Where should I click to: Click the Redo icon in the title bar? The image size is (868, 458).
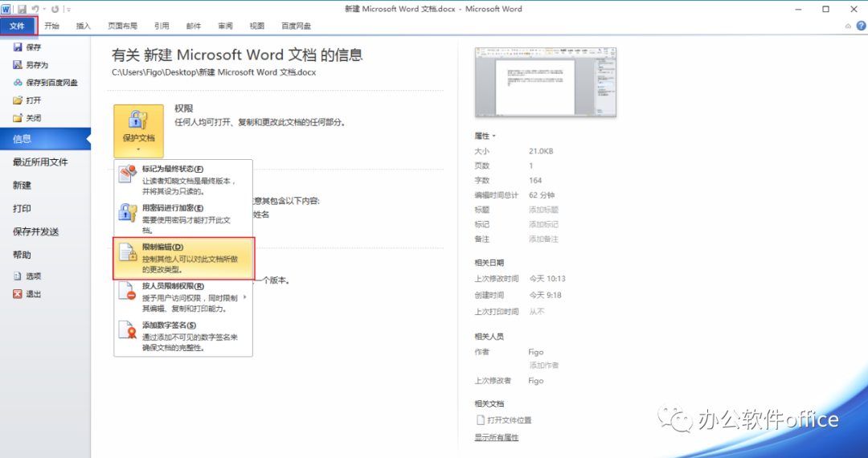(55, 9)
